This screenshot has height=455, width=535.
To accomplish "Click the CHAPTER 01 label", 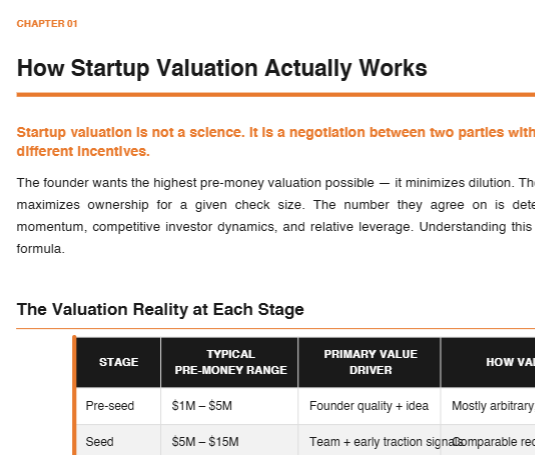I will coord(47,24).
